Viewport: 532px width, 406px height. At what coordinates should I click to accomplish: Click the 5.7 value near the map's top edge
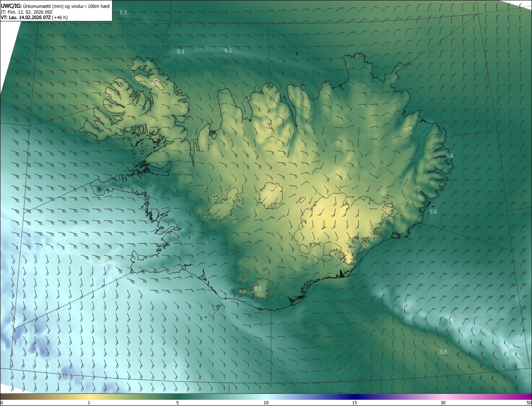[x=123, y=13]
